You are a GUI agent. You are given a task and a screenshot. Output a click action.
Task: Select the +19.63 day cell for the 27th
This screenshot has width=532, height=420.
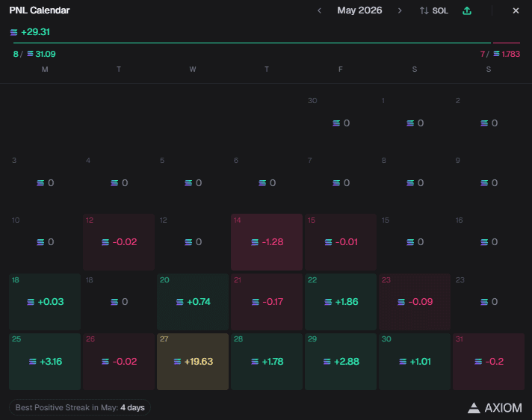[x=193, y=361]
